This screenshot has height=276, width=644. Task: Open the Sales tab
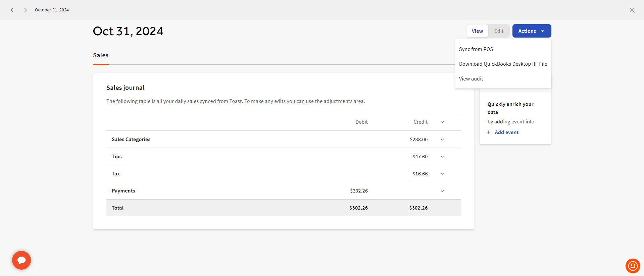pyautogui.click(x=101, y=55)
